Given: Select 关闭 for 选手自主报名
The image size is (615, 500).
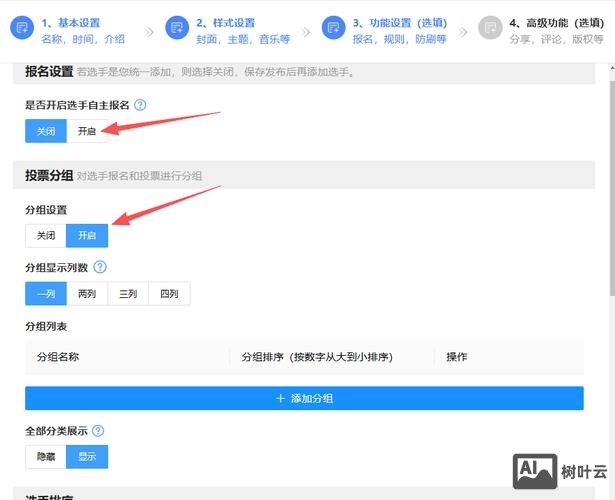Looking at the screenshot, I should click(x=46, y=131).
